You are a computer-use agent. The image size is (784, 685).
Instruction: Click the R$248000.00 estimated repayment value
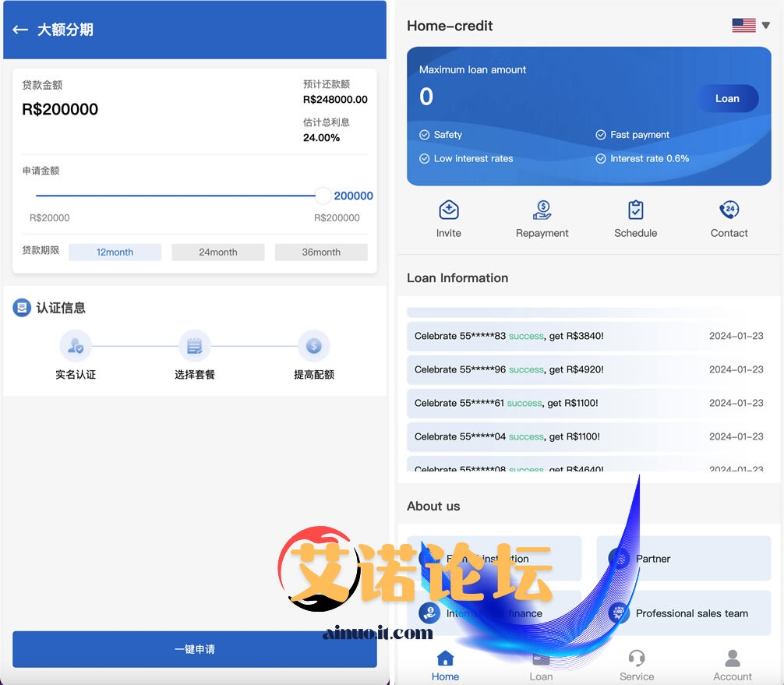click(335, 100)
